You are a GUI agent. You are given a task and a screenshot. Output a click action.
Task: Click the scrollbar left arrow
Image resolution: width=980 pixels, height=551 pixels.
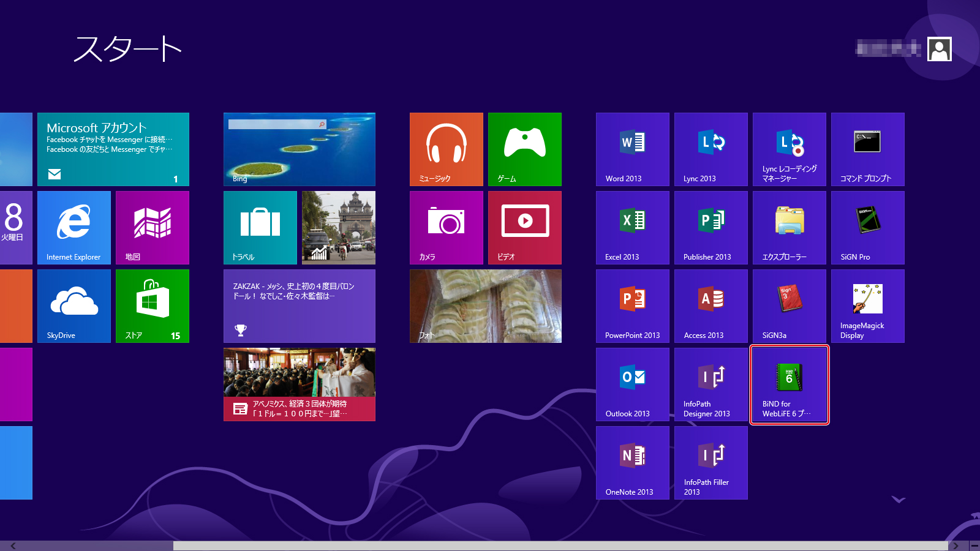[x=13, y=545]
